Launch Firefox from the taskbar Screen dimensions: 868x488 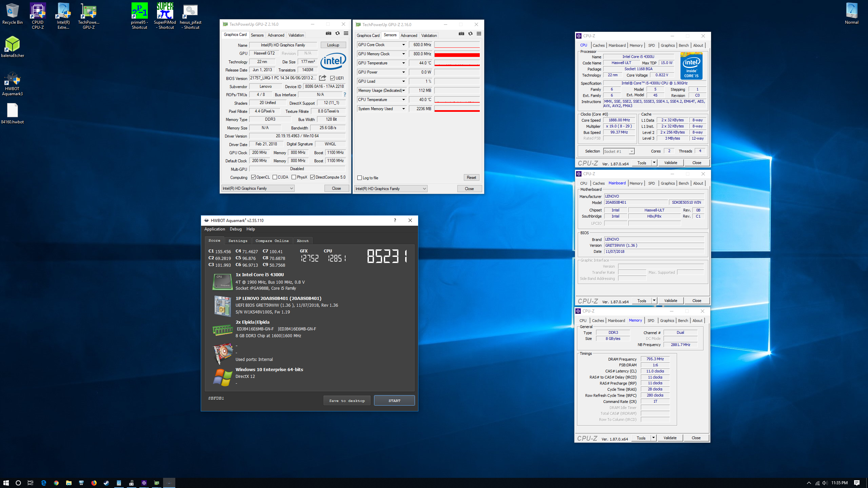pyautogui.click(x=94, y=483)
